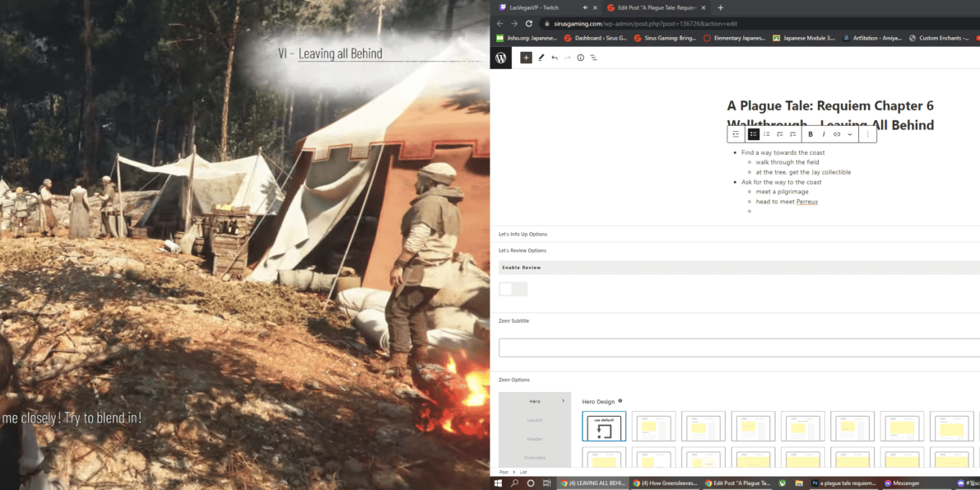Click the Hero Design help question icon
Image resolution: width=980 pixels, height=490 pixels.
[x=620, y=401]
